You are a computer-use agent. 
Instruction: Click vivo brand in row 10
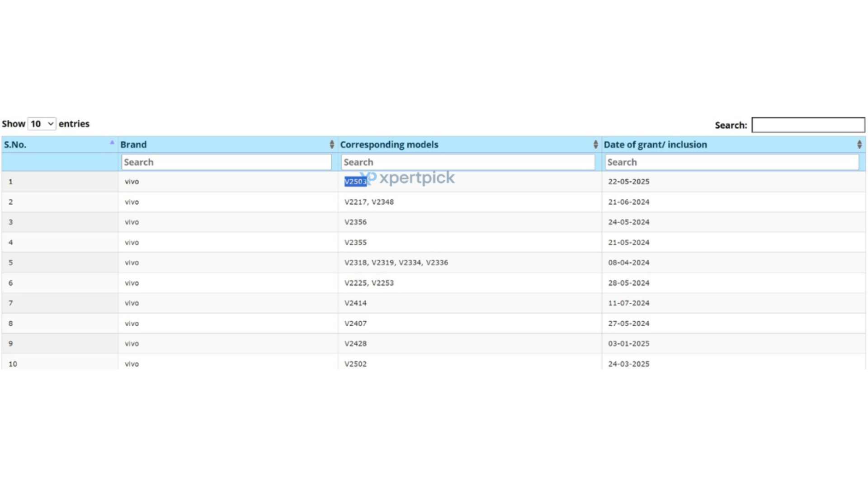pyautogui.click(x=132, y=364)
